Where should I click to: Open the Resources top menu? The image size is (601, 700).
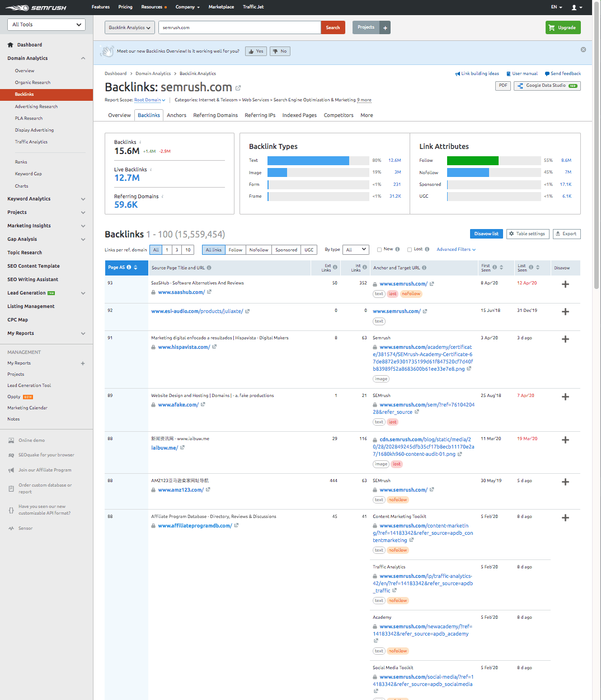154,7
